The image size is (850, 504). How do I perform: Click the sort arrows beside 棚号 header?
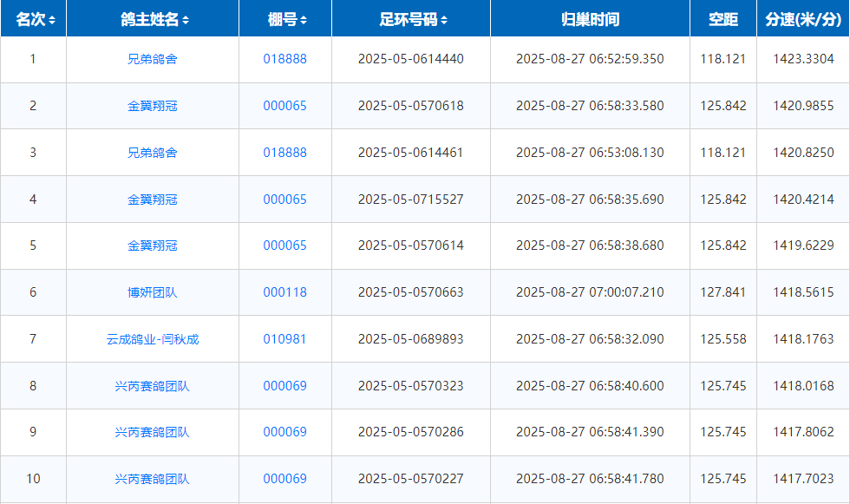(x=303, y=20)
